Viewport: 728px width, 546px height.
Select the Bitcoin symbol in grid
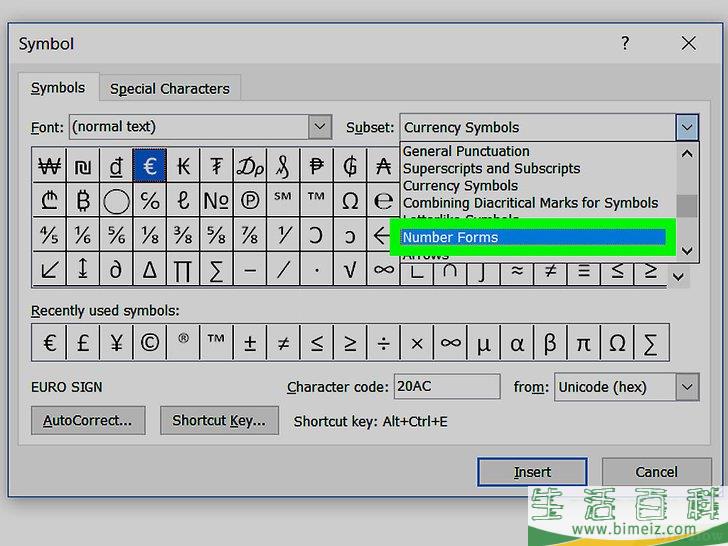[x=83, y=201]
